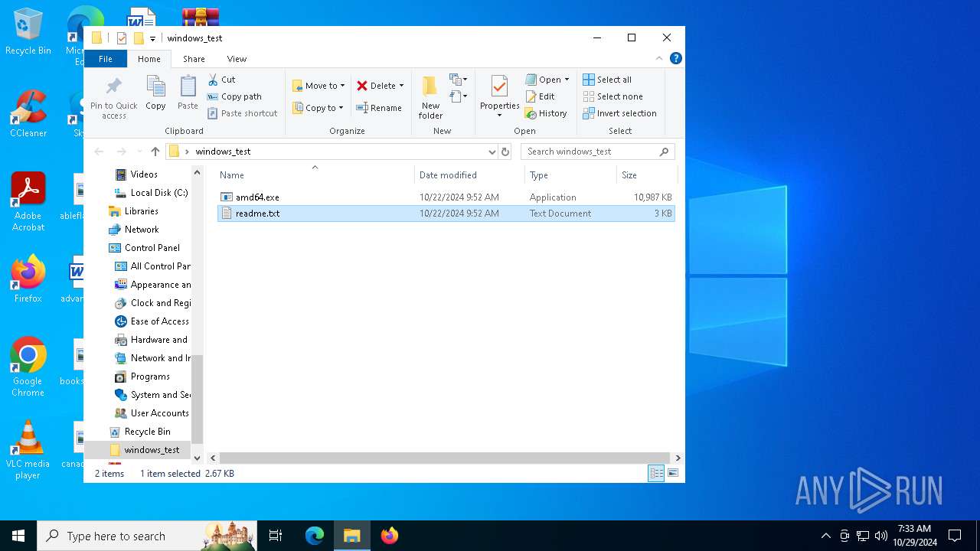Click Invert selection

[x=619, y=113]
